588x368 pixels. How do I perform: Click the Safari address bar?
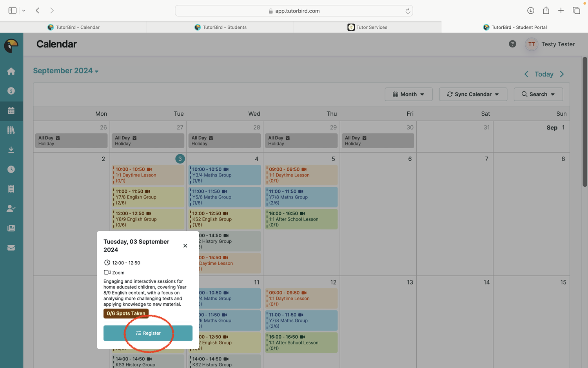pos(294,11)
